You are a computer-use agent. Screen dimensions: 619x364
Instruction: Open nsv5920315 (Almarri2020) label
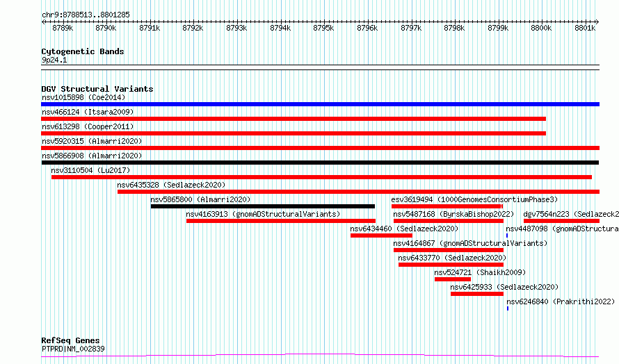tap(92, 141)
